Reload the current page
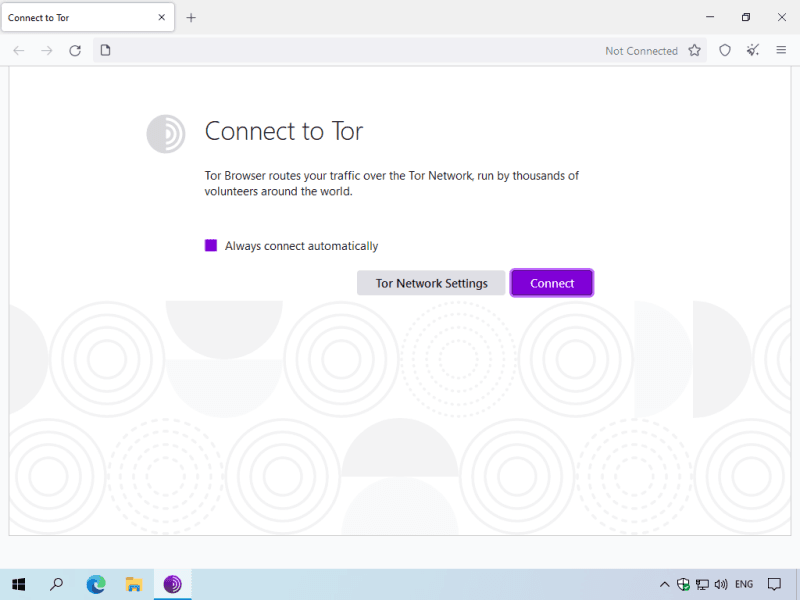The image size is (800, 600). 75,50
